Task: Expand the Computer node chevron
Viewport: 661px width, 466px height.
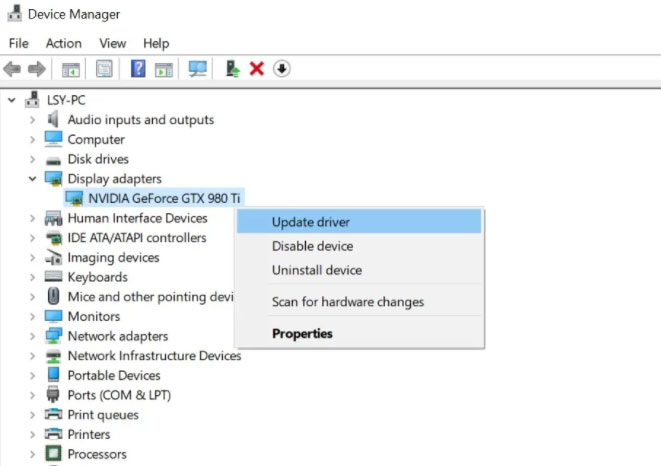Action: tap(32, 139)
